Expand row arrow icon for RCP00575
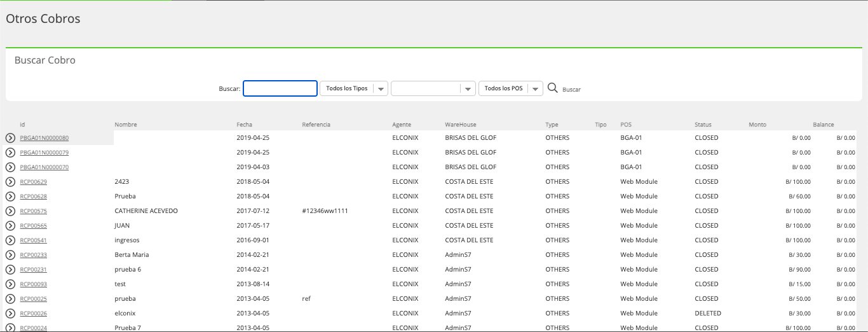This screenshot has width=868, height=332. pyautogui.click(x=10, y=211)
